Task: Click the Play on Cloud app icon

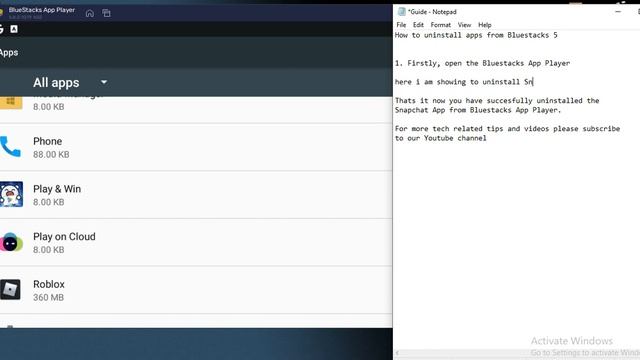Action: (11, 242)
